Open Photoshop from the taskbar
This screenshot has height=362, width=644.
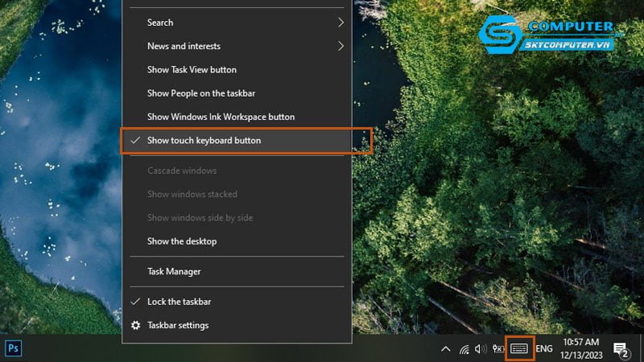(x=13, y=348)
